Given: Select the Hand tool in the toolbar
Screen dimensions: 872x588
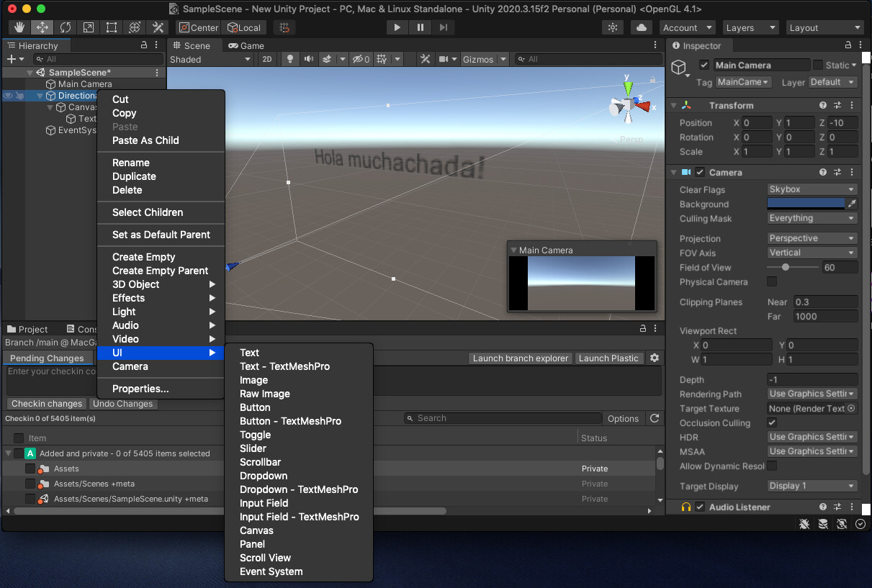Looking at the screenshot, I should pos(19,27).
